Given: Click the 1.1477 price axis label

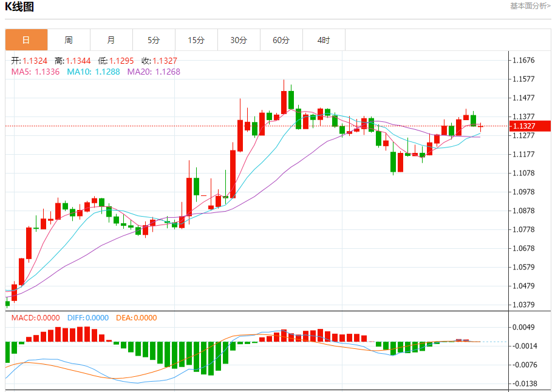Looking at the screenshot, I should coord(524,98).
